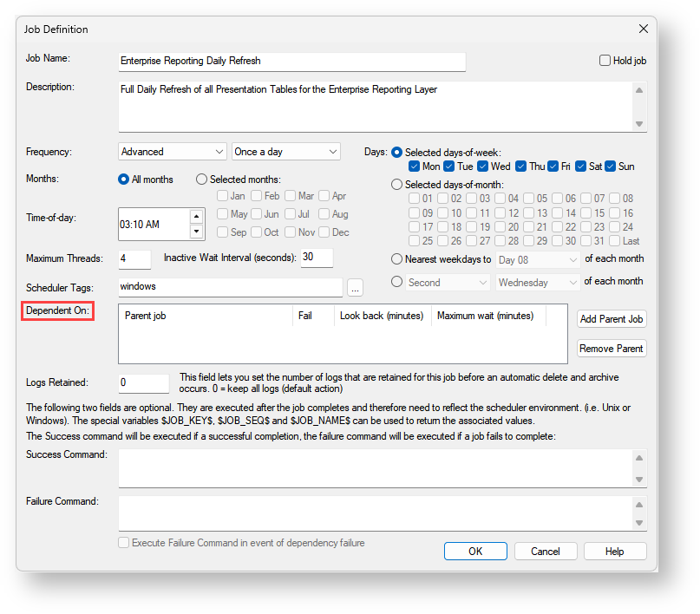
Task: Uncheck the Wed day checkbox
Action: pyautogui.click(x=482, y=167)
